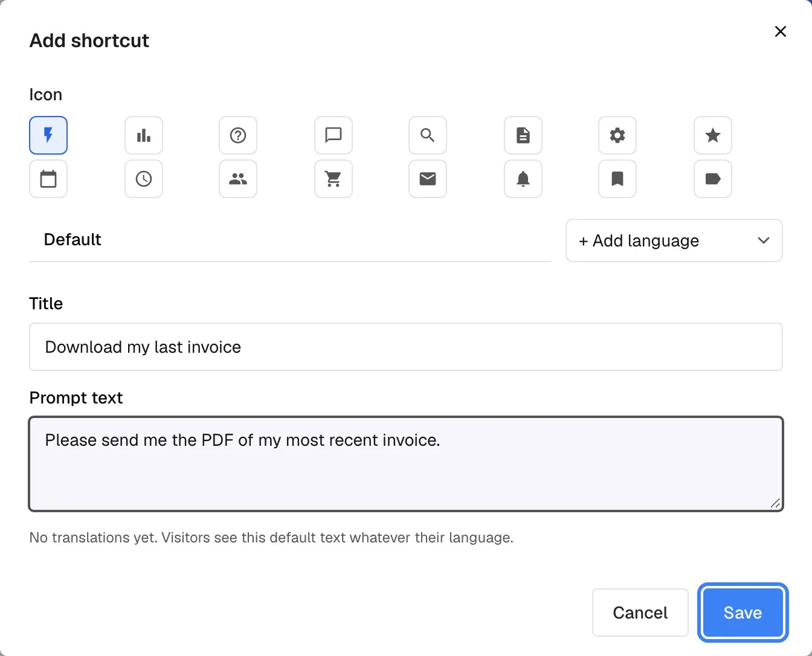812x656 pixels.
Task: Cancel adding the shortcut
Action: click(x=640, y=613)
